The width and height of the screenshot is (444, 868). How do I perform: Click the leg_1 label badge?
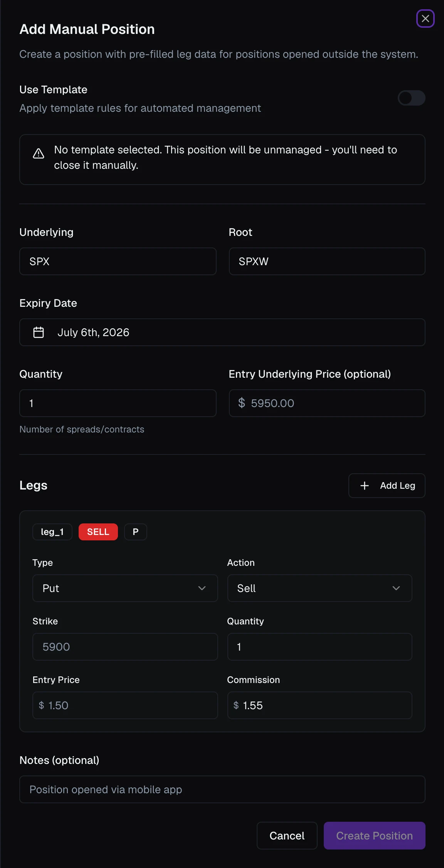pyautogui.click(x=52, y=532)
